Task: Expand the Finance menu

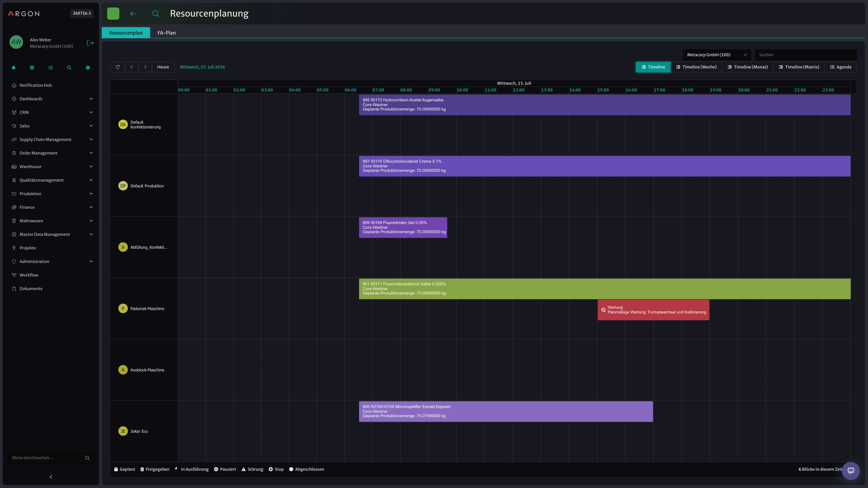Action: pyautogui.click(x=51, y=207)
